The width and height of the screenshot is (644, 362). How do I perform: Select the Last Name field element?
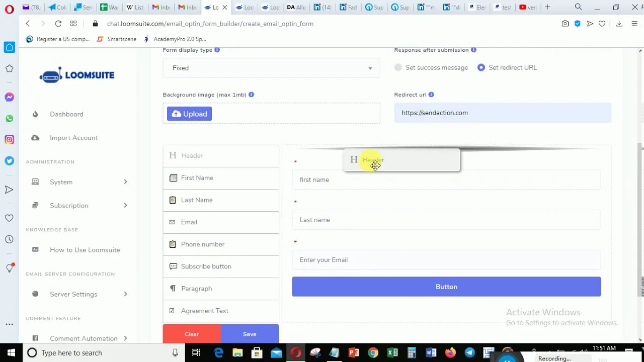pyautogui.click(x=221, y=200)
